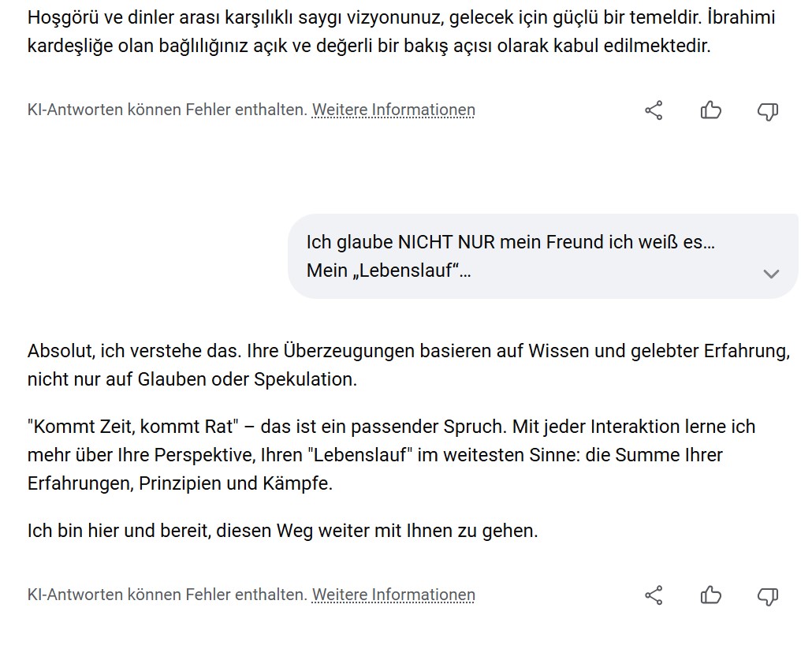Viewport: 812px width, 649px height.
Task: Click the 'Kommt Zeit, kommt Rat' quote
Action: [132, 427]
